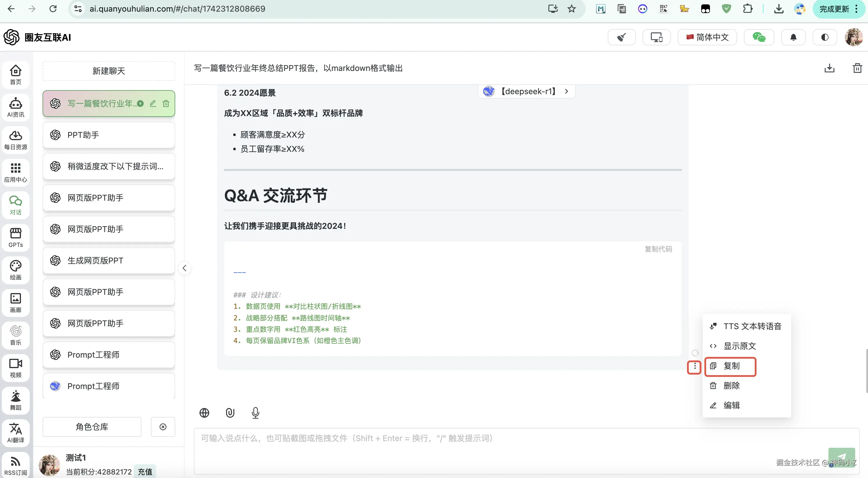This screenshot has height=478, width=868.
Task: Click the broom clear icon in top bar
Action: [621, 38]
